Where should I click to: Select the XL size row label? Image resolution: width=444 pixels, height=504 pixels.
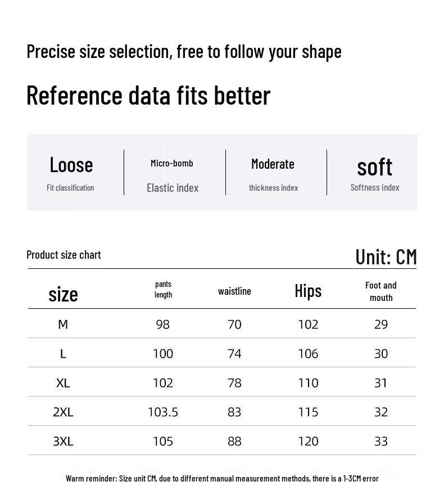tap(63, 382)
